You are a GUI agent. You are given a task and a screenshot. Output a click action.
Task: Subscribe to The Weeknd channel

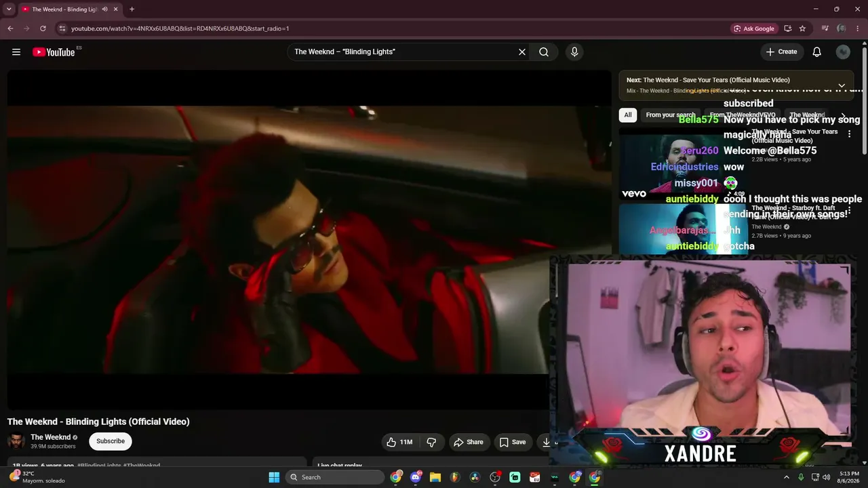click(111, 441)
